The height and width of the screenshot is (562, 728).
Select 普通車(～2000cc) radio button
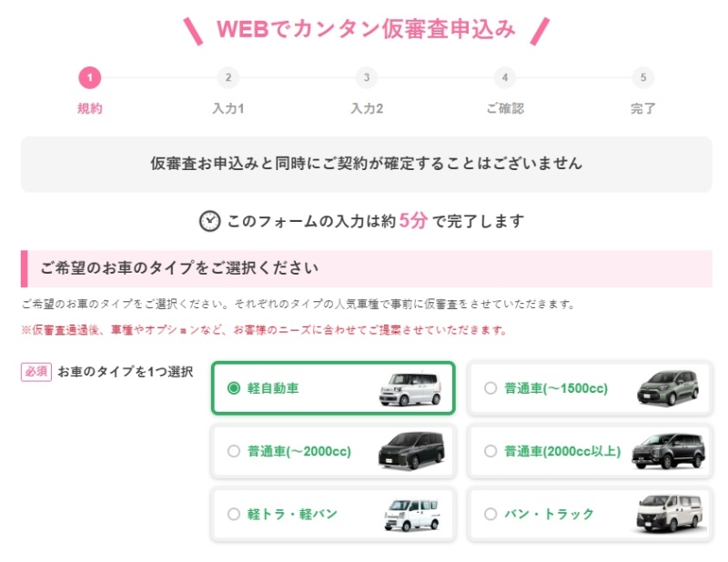tap(234, 451)
